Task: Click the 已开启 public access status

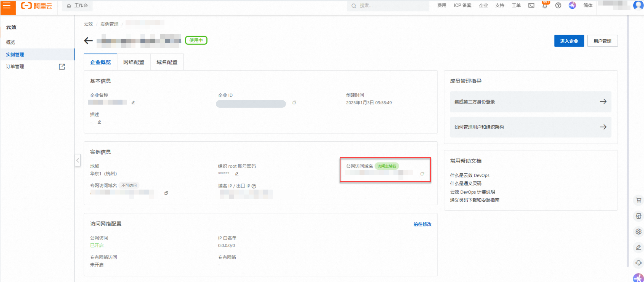Action: point(97,245)
